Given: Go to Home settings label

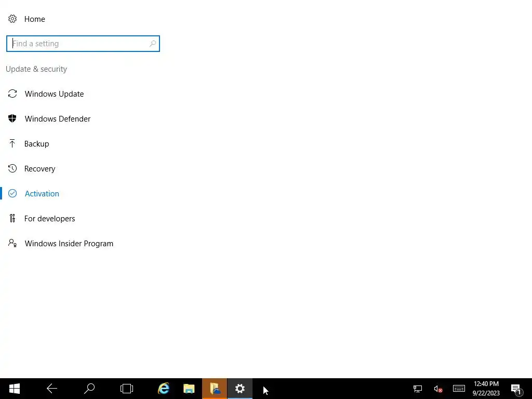Looking at the screenshot, I should pyautogui.click(x=35, y=19).
